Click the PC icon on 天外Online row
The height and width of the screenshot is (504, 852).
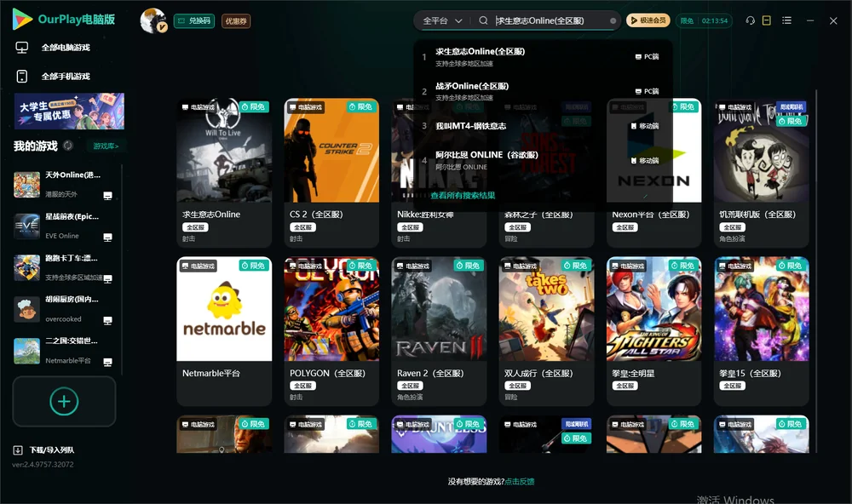tap(107, 196)
